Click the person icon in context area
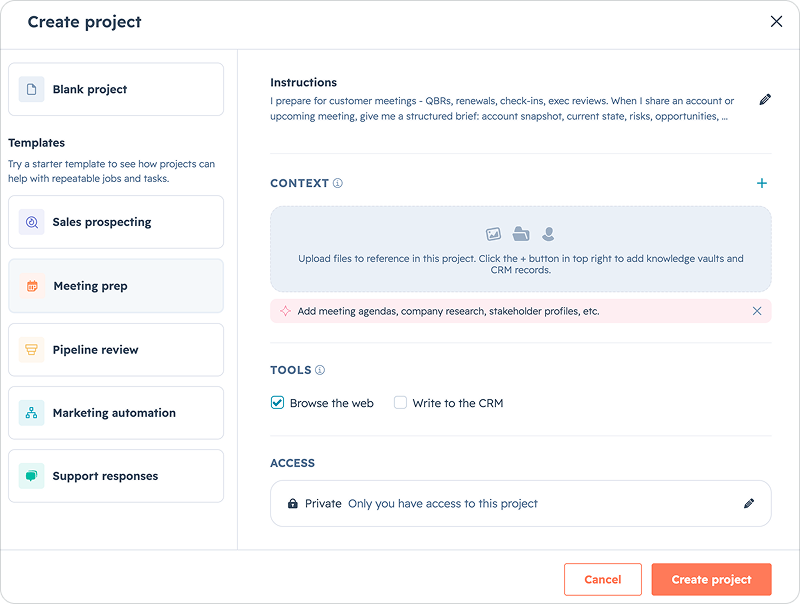Screen dimensions: 800x604 point(548,234)
